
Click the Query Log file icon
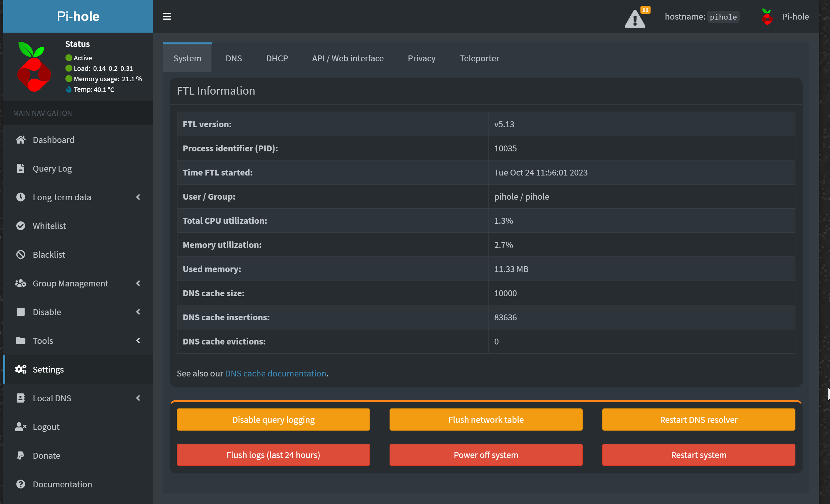(x=21, y=168)
